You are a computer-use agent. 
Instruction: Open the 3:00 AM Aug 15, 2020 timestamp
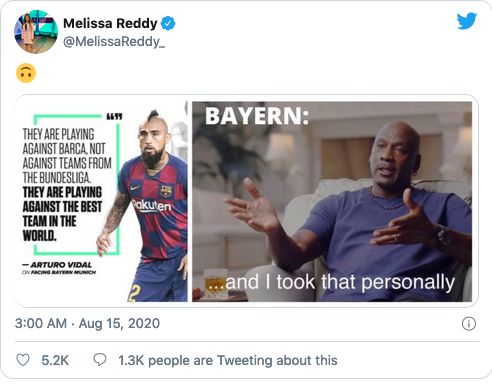[x=87, y=323]
